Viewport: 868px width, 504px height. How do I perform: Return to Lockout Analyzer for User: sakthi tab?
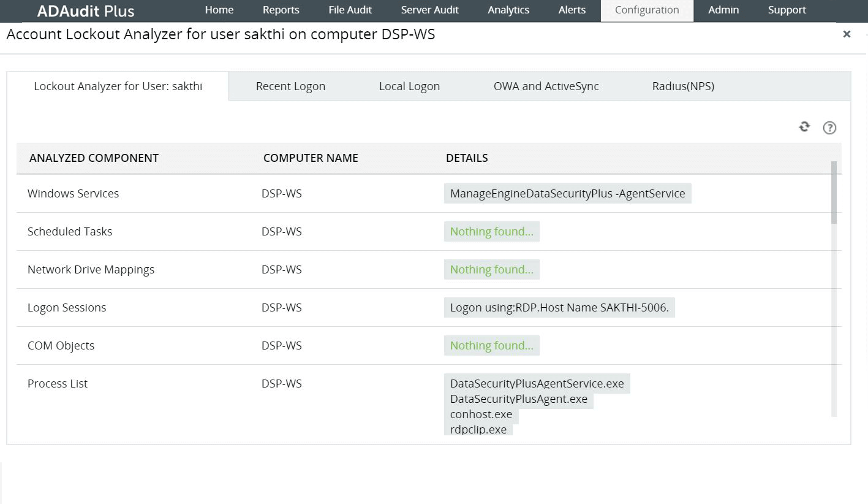click(x=117, y=86)
